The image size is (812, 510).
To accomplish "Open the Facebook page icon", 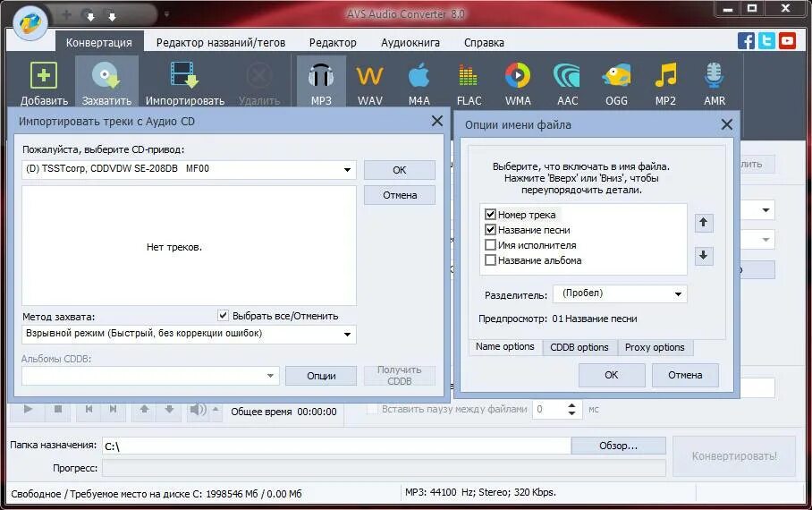I will (746, 41).
